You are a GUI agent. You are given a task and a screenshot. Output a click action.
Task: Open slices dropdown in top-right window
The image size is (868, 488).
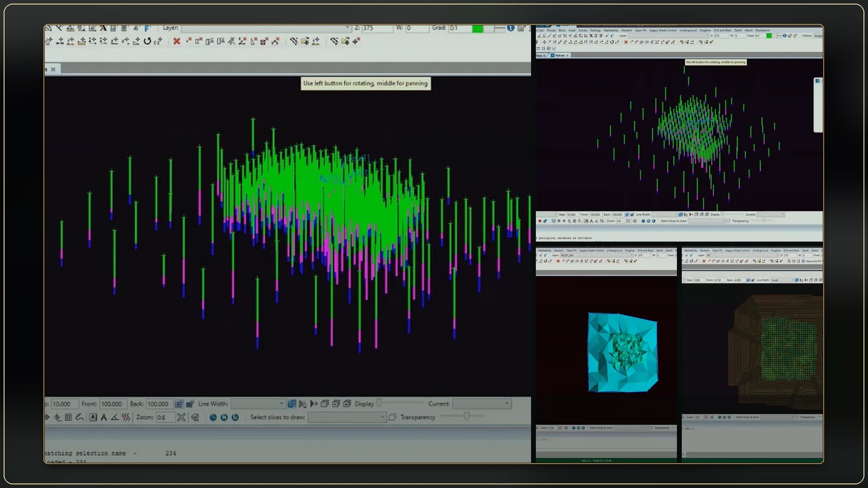click(707, 221)
